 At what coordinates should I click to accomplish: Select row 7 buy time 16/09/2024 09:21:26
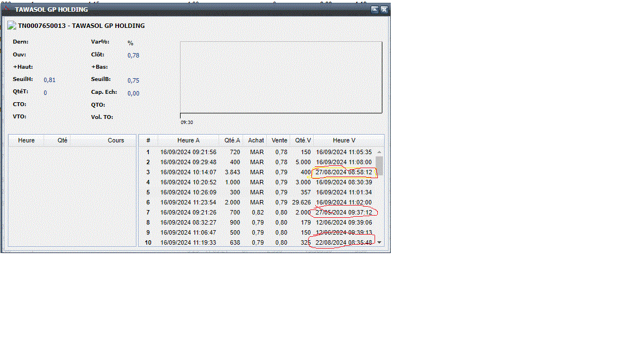pos(188,212)
